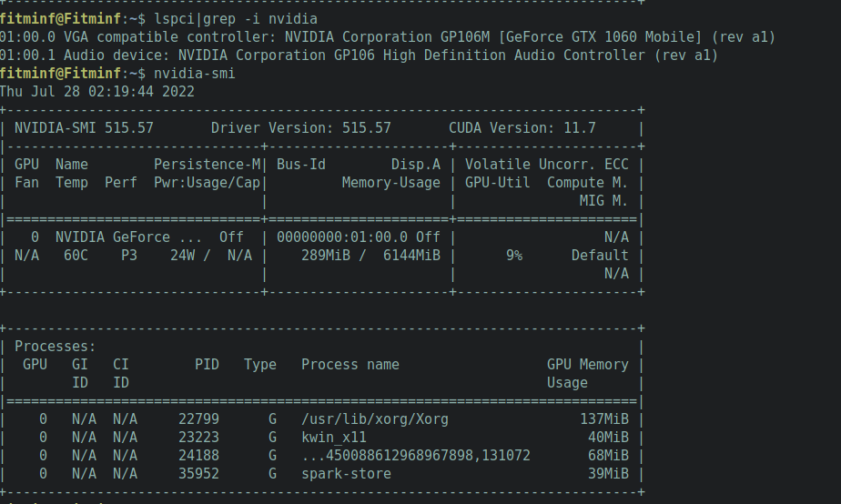Click the Default compute mode value
Image resolution: width=841 pixels, height=504 pixels.
point(600,256)
